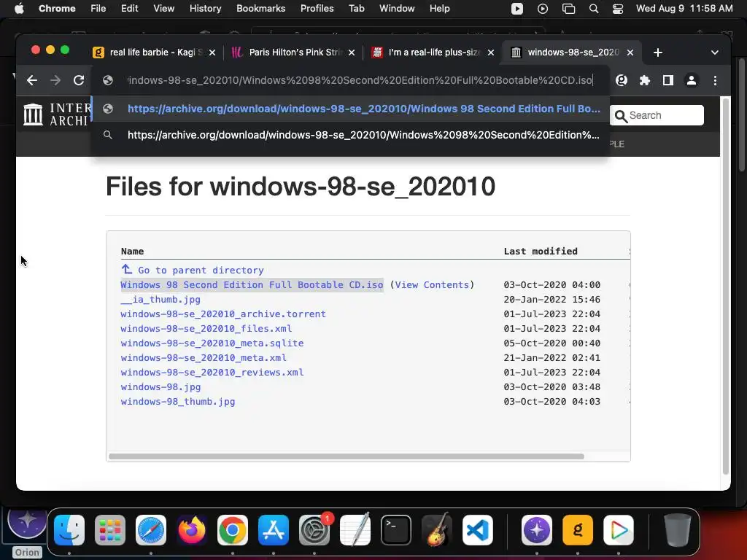
Task: Open Visual Studio Code from the Dock
Action: point(478,530)
